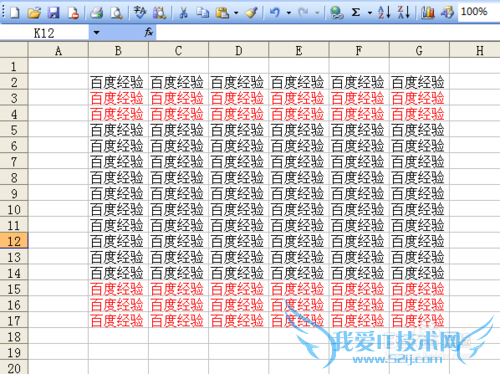The image size is (500, 374).
Task: Open the Name Box dropdown arrow
Action: [96, 32]
